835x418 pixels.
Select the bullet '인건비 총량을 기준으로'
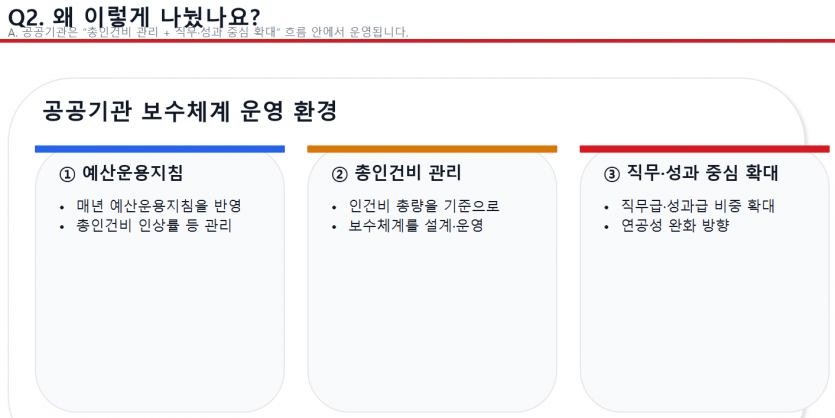click(x=424, y=206)
